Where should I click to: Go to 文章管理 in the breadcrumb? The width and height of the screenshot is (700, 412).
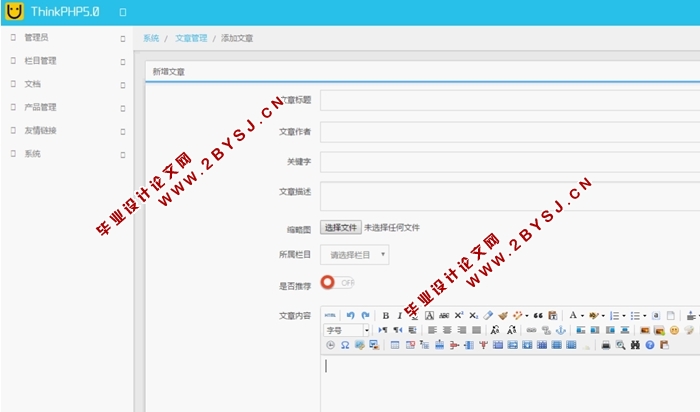(x=191, y=38)
